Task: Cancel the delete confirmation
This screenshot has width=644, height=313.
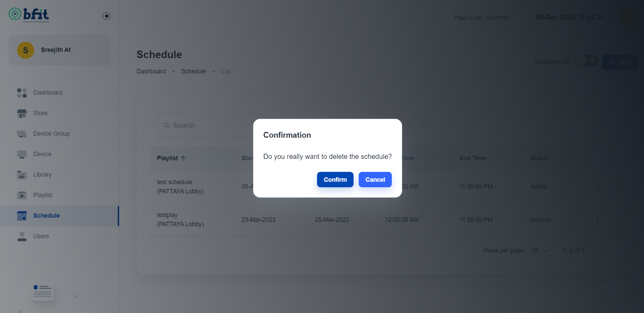Action: [375, 180]
